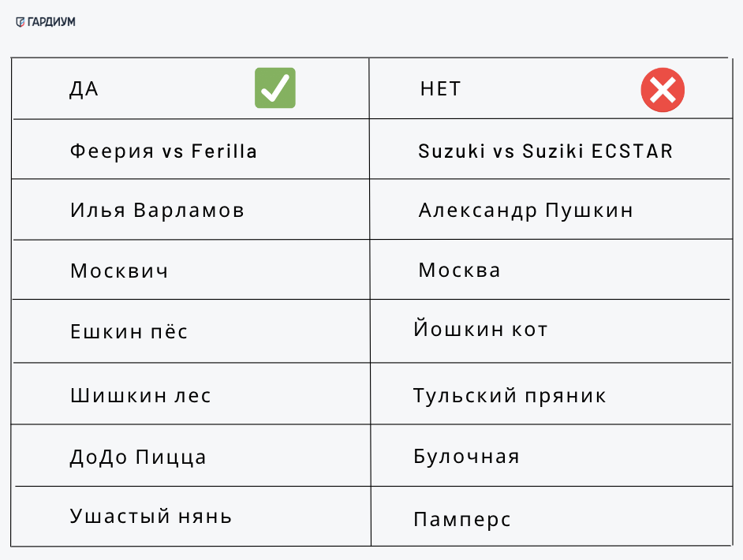This screenshot has width=743, height=560.
Task: Select the Москва cell
Action: (459, 271)
